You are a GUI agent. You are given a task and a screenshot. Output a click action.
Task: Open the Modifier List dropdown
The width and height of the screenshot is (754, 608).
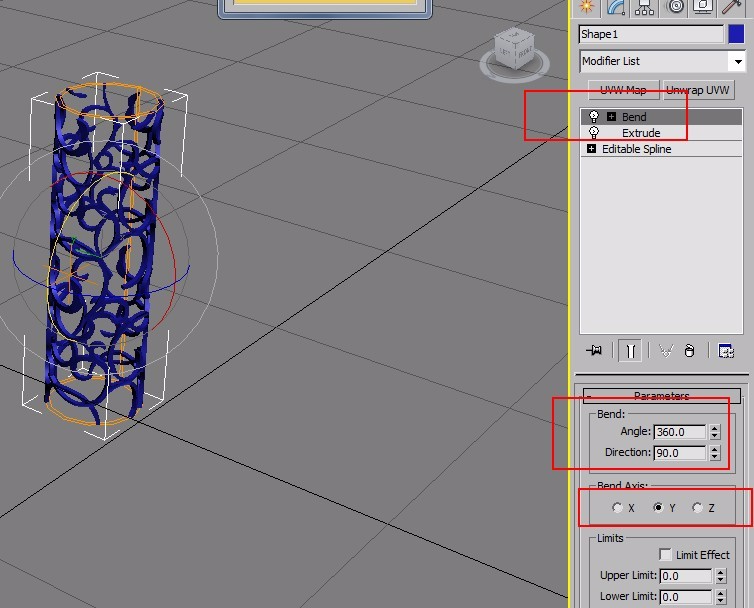tap(662, 61)
